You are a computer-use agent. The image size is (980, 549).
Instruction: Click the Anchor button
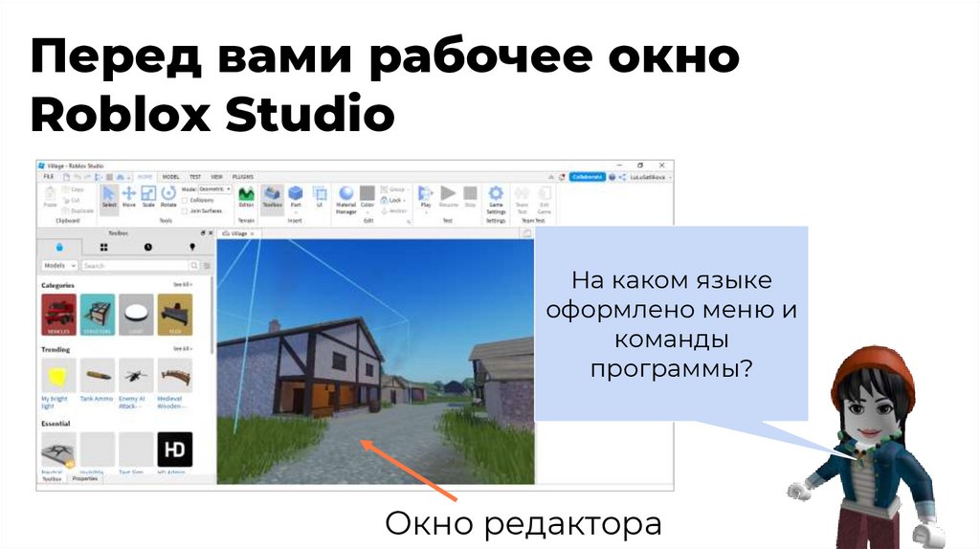tap(393, 211)
